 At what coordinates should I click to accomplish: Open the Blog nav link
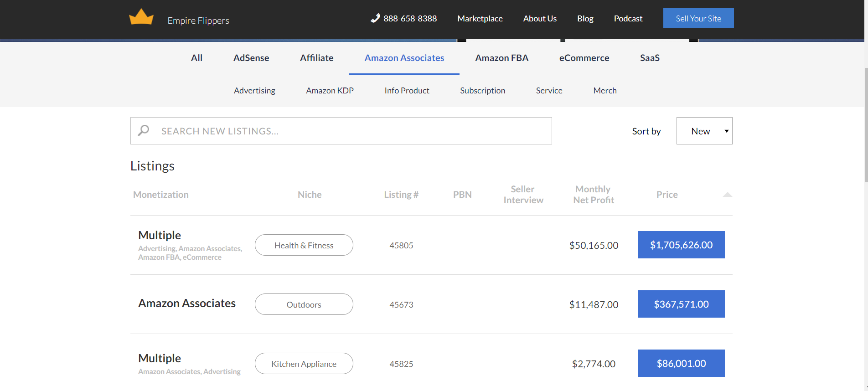point(585,19)
